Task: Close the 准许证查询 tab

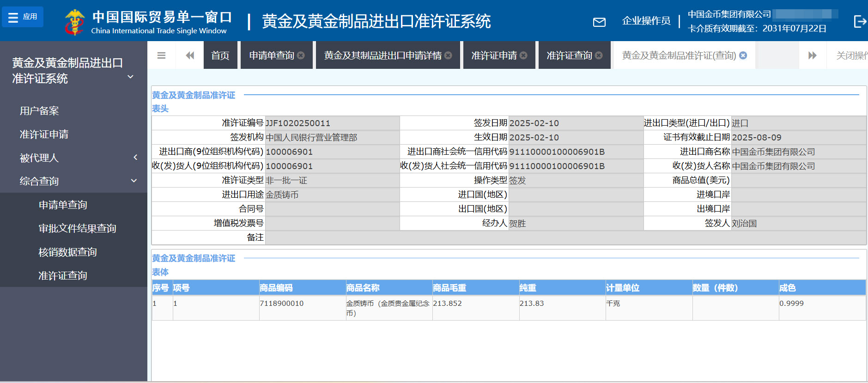Action: (599, 55)
